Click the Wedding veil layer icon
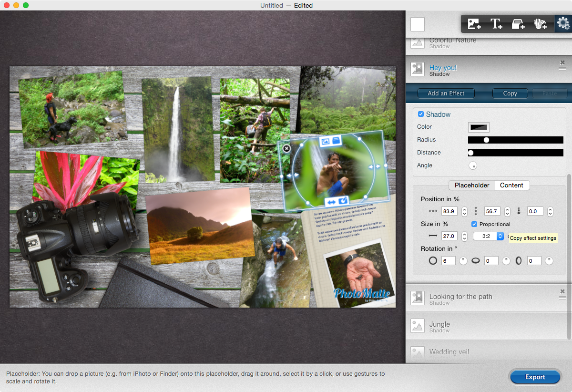572x392 pixels. (418, 353)
